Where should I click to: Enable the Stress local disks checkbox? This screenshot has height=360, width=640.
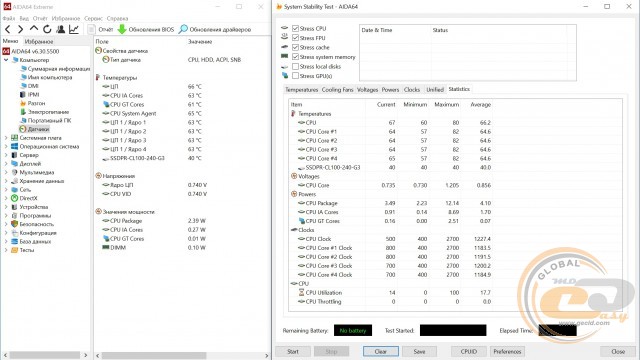tap(296, 66)
